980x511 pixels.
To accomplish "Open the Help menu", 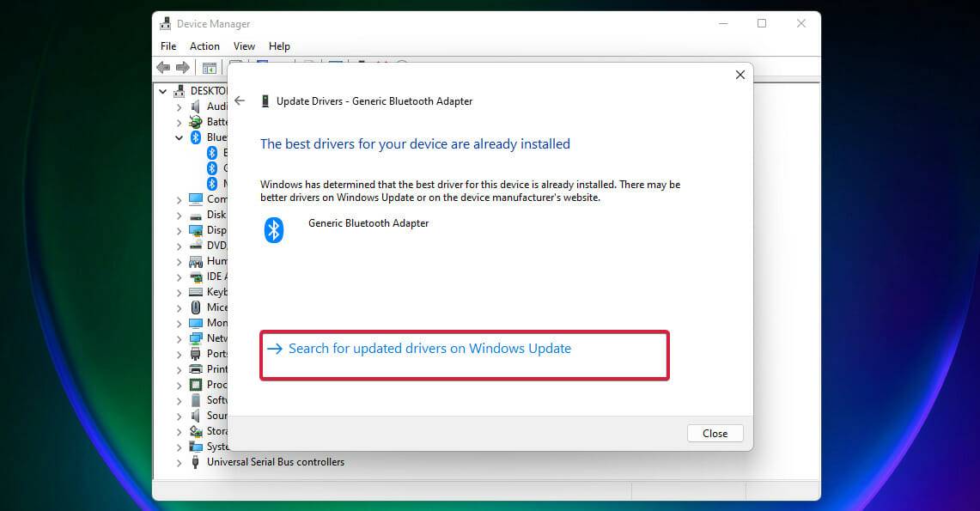I will pos(279,46).
